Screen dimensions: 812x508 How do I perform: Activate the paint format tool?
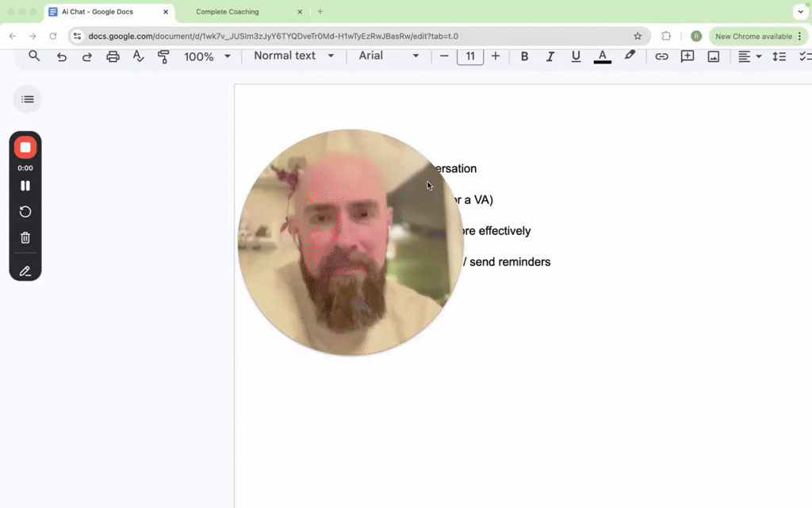[163, 56]
